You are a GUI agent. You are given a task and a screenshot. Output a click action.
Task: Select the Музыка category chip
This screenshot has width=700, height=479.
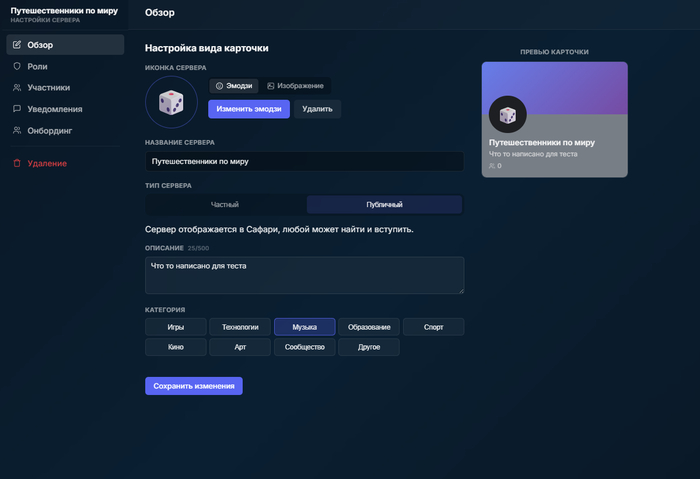304,327
